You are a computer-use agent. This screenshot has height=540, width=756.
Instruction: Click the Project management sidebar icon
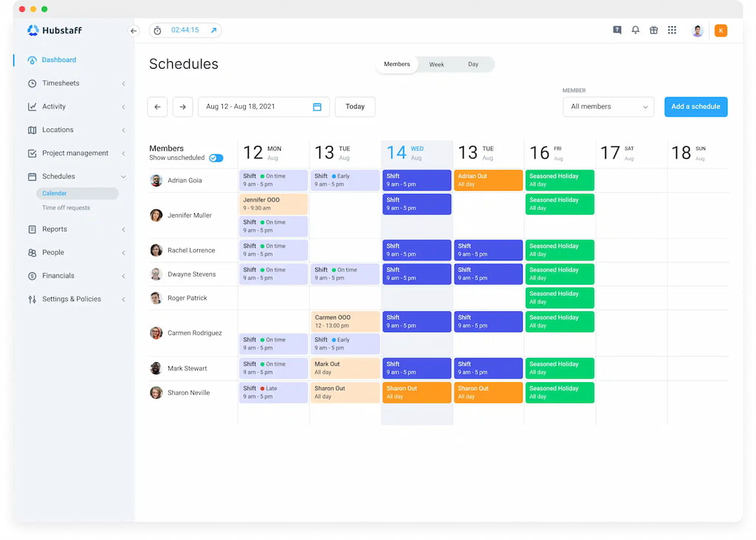tap(32, 153)
